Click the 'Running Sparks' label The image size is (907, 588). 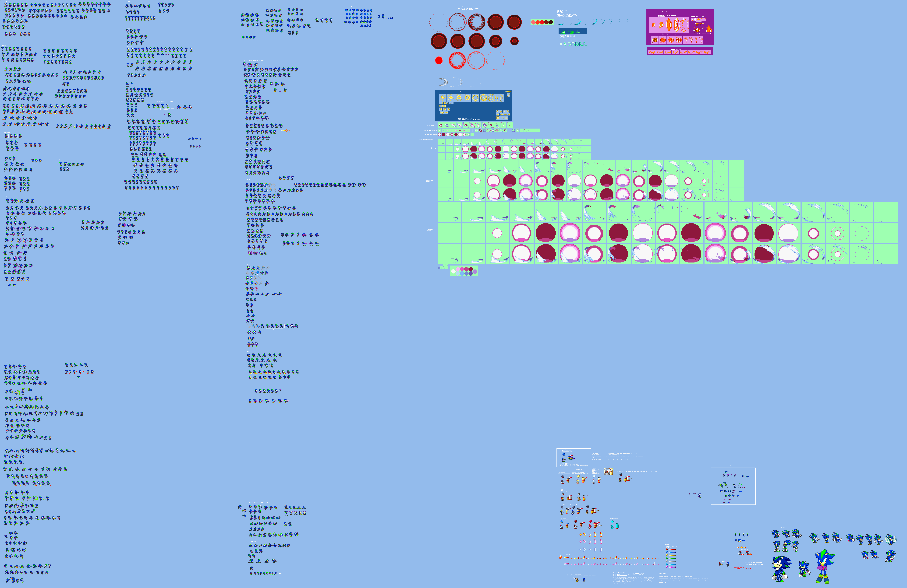pos(697,16)
